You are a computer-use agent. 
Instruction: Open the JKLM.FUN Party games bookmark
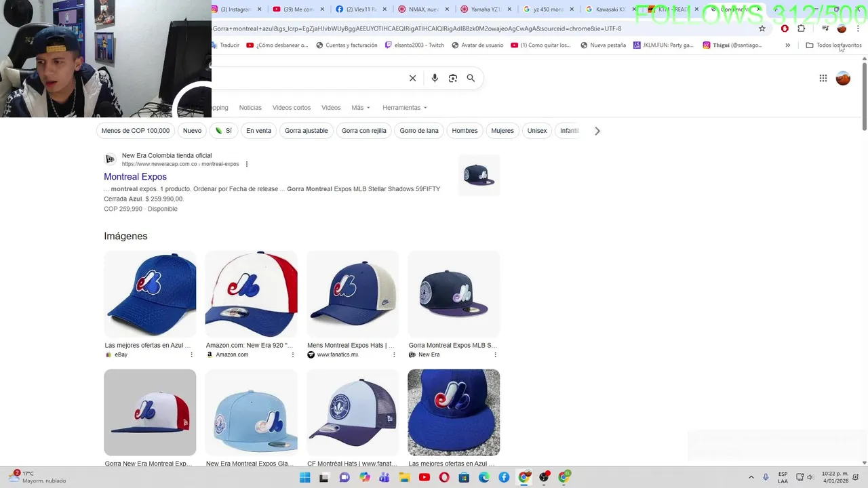pos(663,45)
